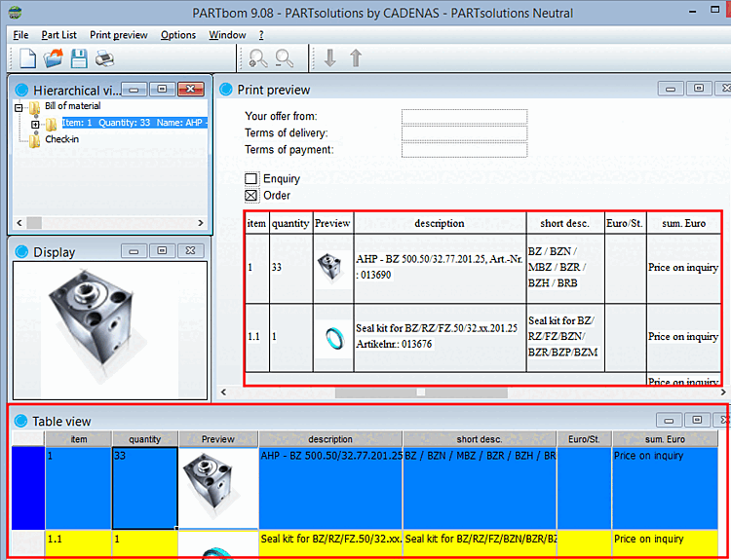The height and width of the screenshot is (560, 731).
Task: Tick the Enquiry checkbox
Action: tap(250, 178)
